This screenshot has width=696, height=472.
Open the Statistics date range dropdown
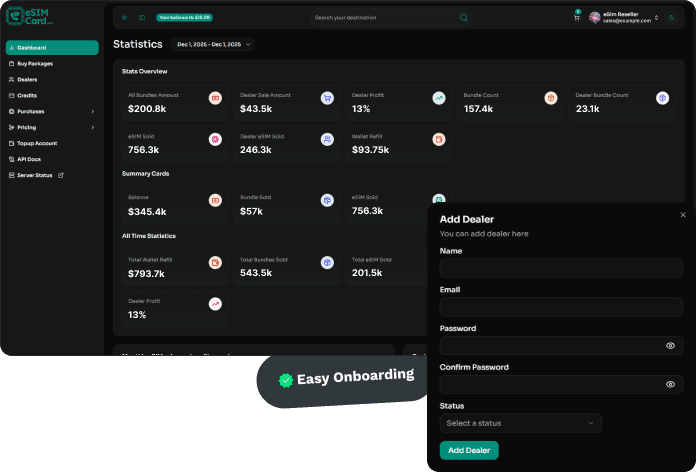click(x=214, y=44)
